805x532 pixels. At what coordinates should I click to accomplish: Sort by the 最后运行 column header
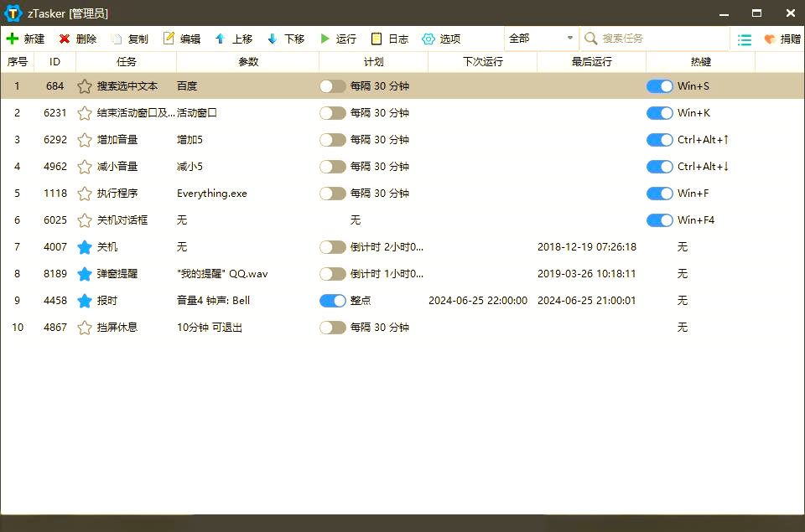[591, 62]
